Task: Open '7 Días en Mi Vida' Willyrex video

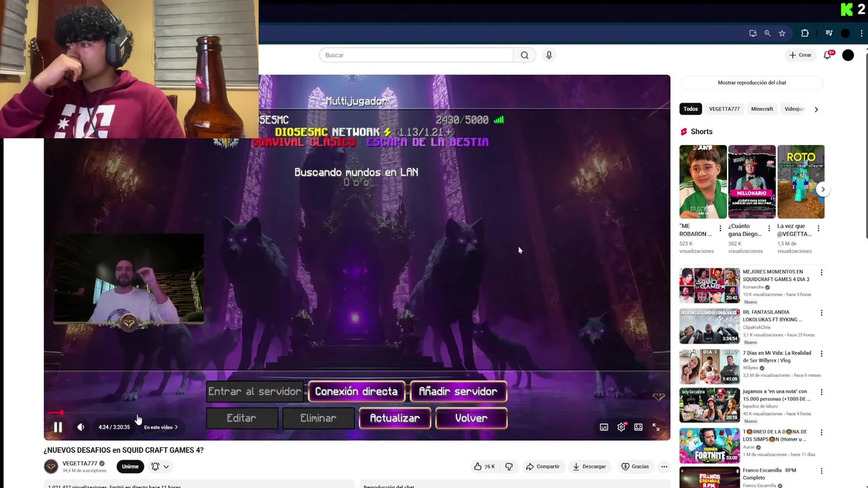Action: [x=710, y=367]
